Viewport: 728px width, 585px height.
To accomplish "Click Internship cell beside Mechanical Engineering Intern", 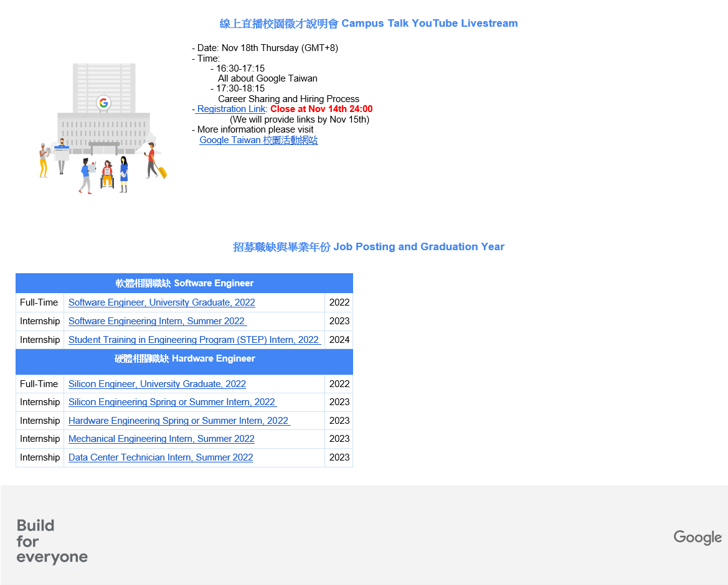I will (40, 439).
